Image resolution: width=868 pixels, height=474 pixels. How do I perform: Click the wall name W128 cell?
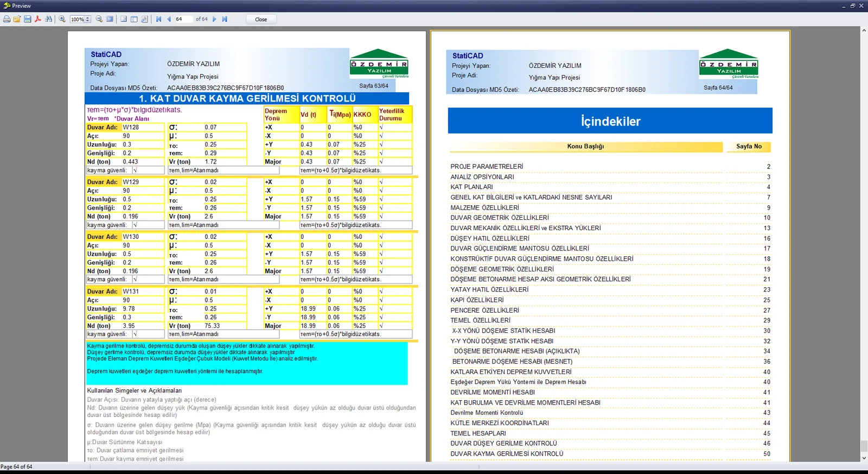143,128
